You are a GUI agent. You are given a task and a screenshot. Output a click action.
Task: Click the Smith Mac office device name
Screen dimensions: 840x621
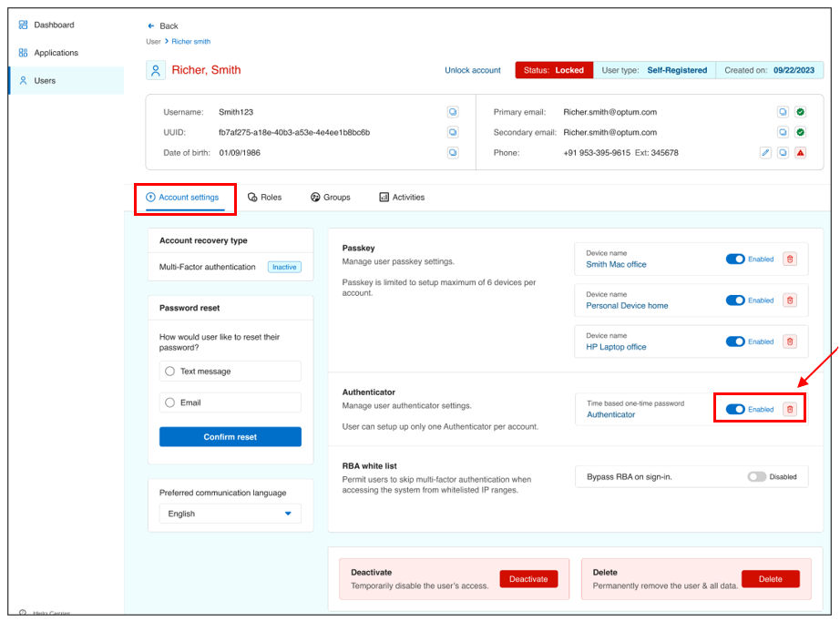[616, 264]
